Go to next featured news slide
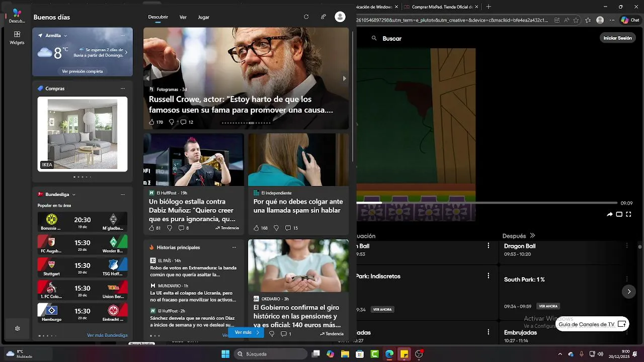The image size is (644, 362). 345,78
